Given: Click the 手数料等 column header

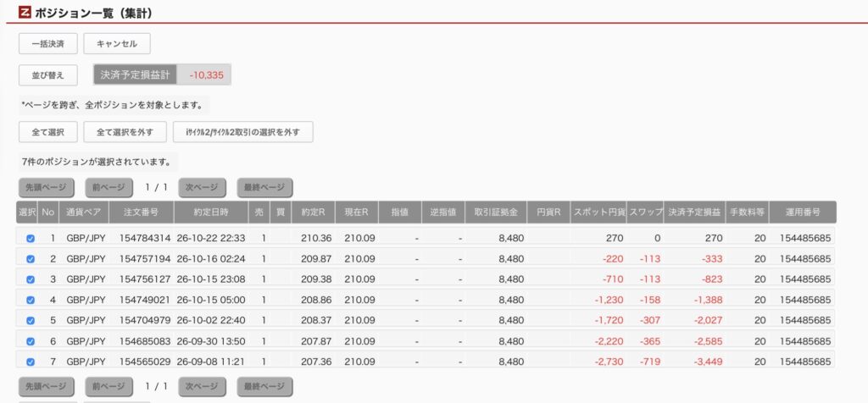Looking at the screenshot, I should 747,213.
